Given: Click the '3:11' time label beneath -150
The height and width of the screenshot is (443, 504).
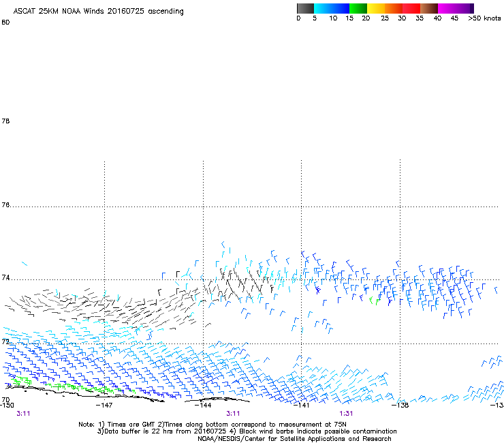Looking at the screenshot, I should point(23,414).
